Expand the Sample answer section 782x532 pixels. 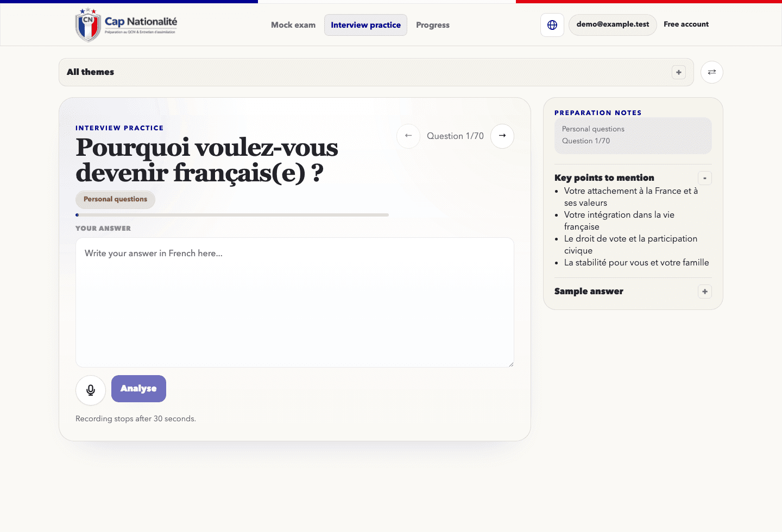tap(705, 292)
